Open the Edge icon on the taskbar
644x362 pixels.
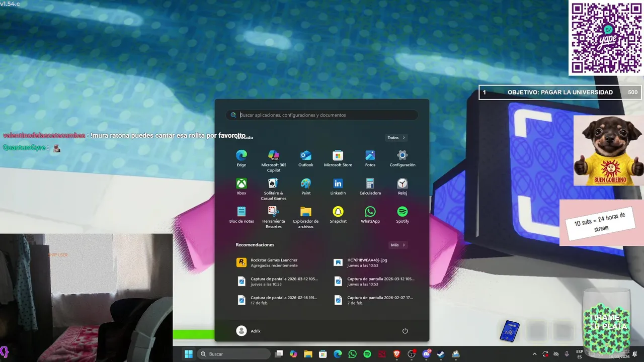click(x=338, y=354)
